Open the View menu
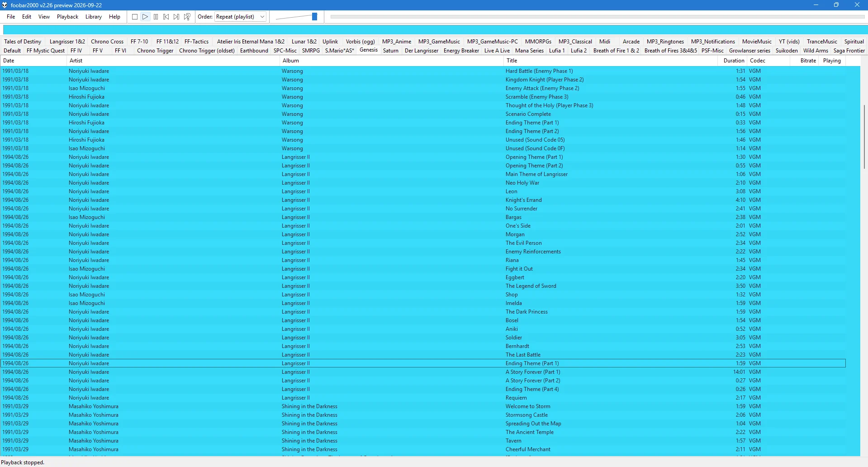The image size is (868, 467). pos(44,17)
